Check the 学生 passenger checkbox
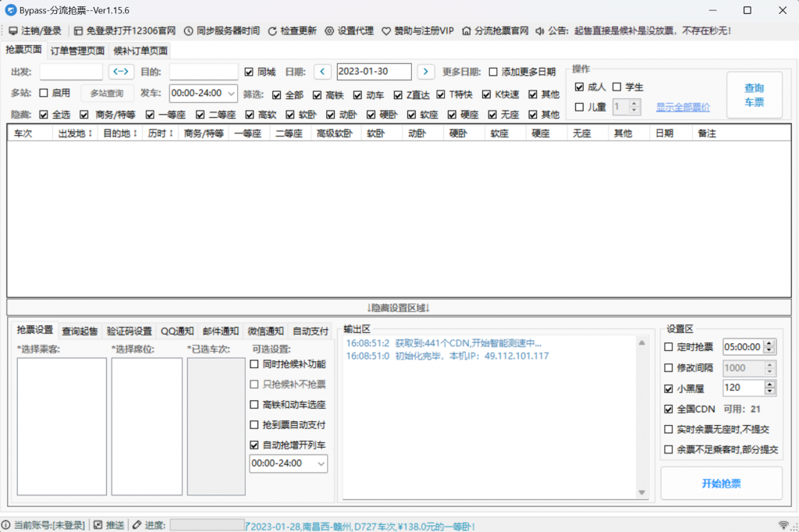 point(616,87)
